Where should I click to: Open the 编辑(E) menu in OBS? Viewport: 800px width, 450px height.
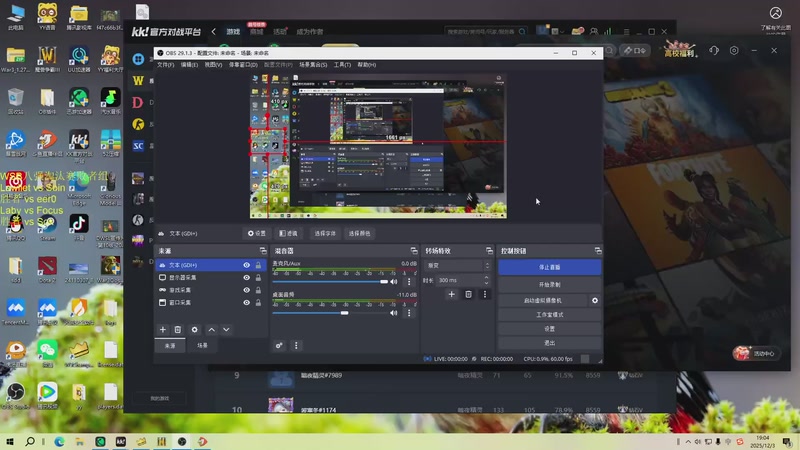[189, 65]
